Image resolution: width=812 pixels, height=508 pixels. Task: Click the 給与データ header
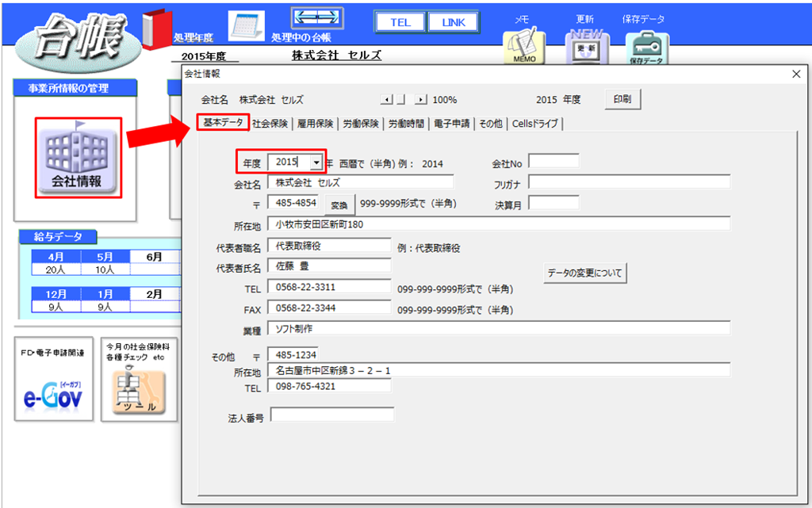58,237
